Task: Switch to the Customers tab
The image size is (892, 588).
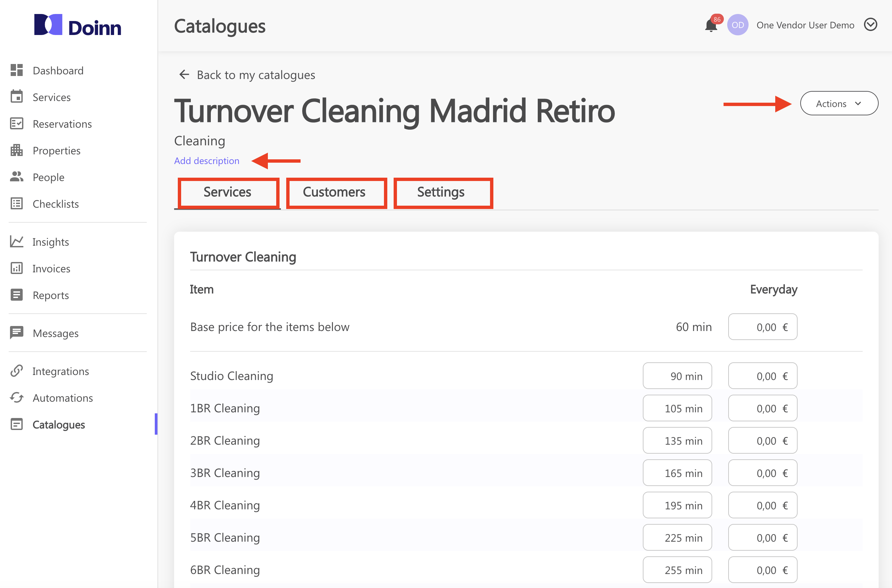Action: pos(334,192)
